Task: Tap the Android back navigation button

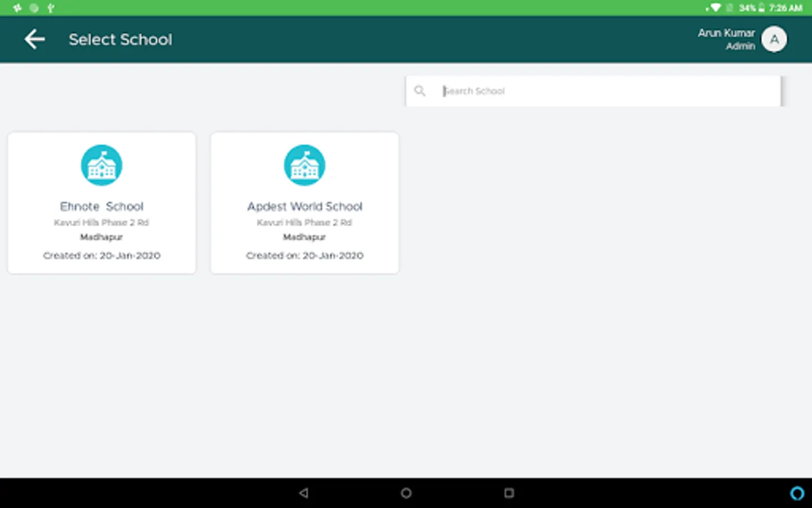Action: pyautogui.click(x=304, y=493)
